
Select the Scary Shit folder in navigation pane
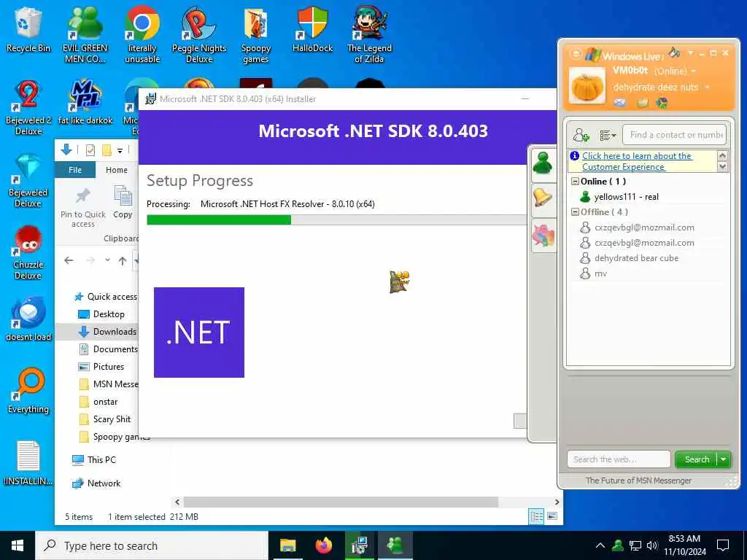[105, 419]
